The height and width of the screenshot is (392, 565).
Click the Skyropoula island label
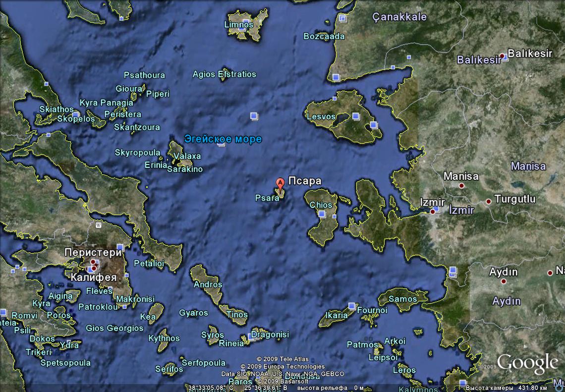tap(138, 153)
